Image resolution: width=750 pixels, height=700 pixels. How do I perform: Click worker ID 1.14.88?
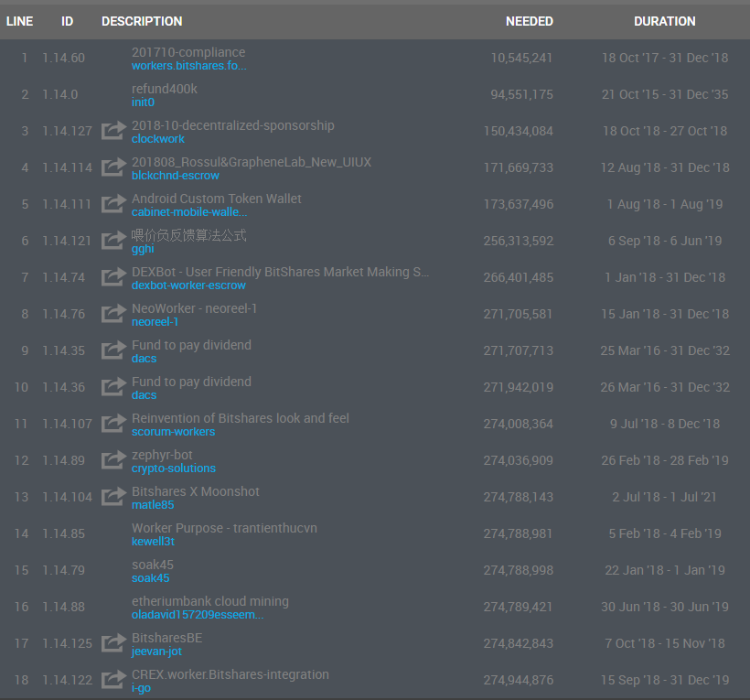[64, 607]
